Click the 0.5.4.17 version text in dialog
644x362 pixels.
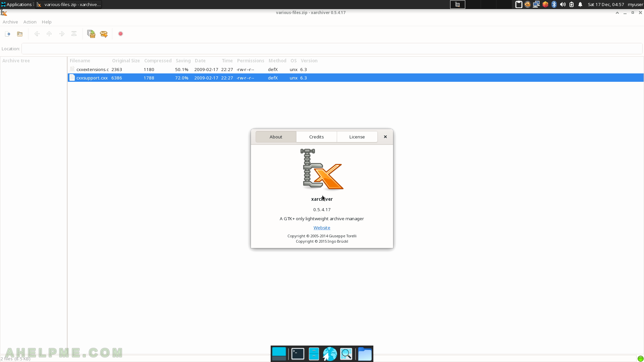click(x=322, y=209)
